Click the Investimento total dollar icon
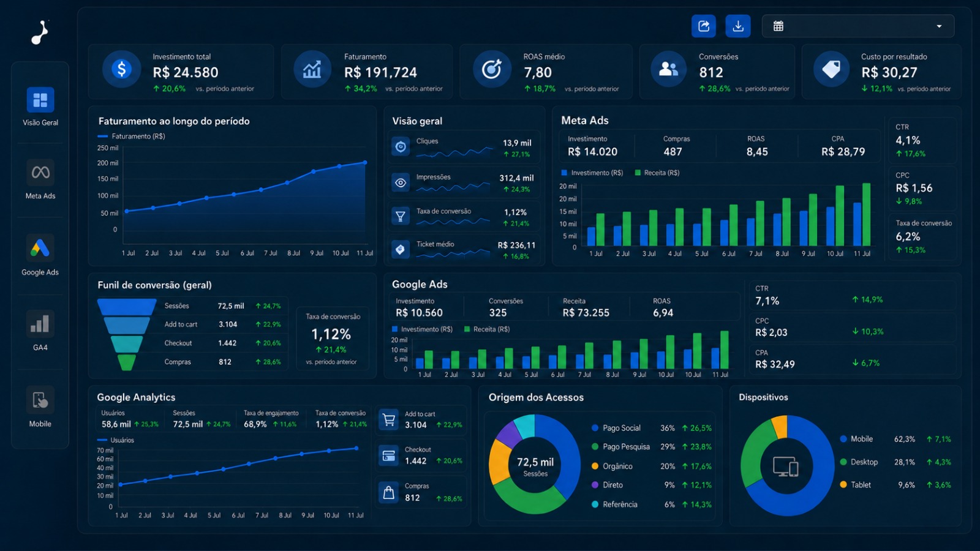Viewport: 980px width, 551px height. click(x=121, y=69)
